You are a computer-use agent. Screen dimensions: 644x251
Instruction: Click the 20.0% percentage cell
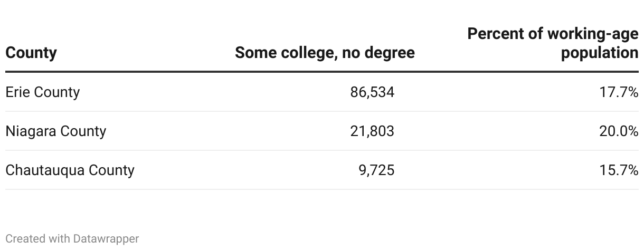coord(619,131)
